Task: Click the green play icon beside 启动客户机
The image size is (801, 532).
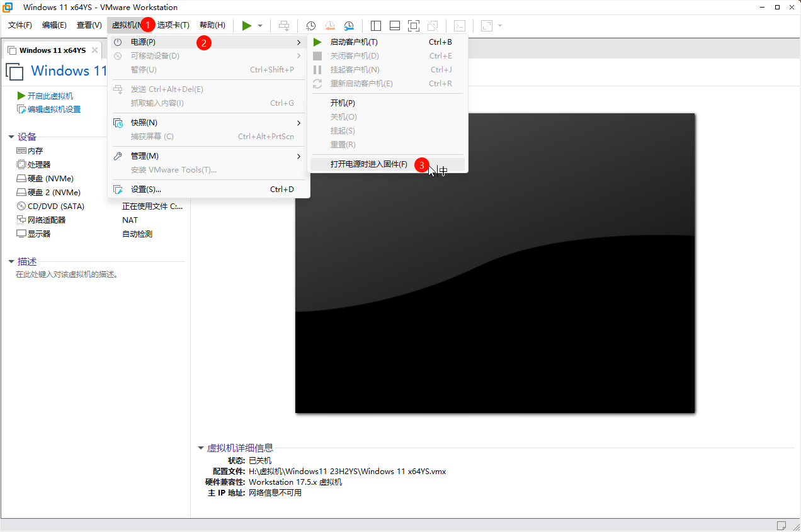Action: [x=317, y=42]
